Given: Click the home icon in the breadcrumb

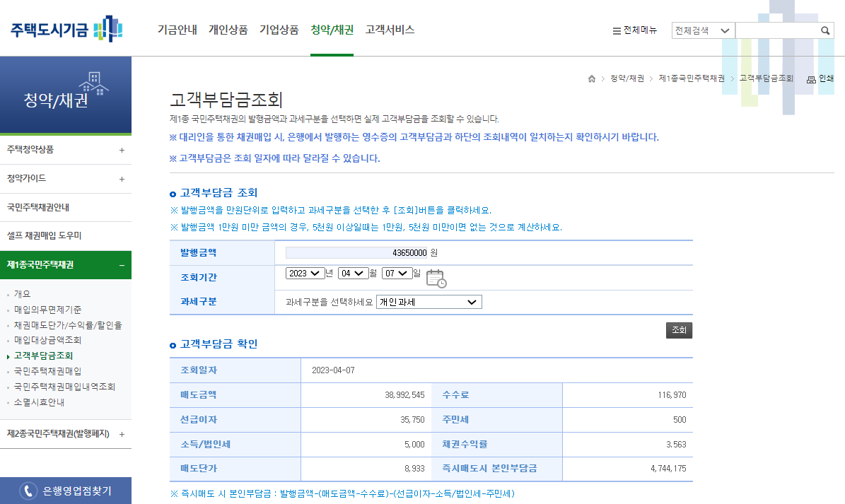Looking at the screenshot, I should (x=592, y=79).
